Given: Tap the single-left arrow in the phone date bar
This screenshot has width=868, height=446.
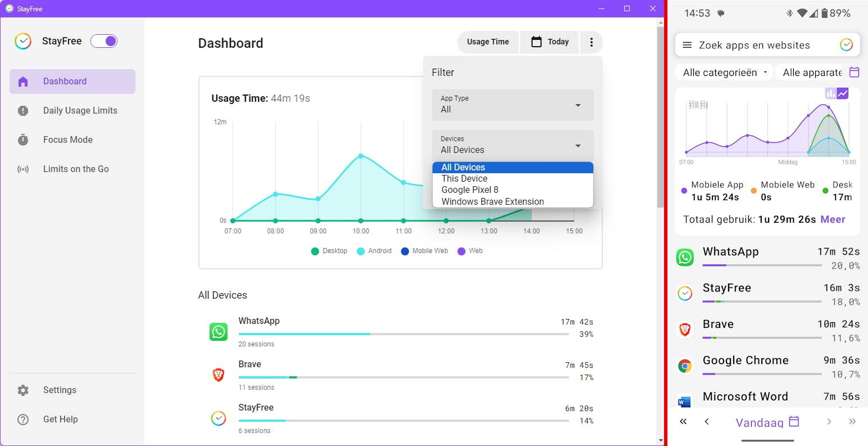Looking at the screenshot, I should [707, 421].
